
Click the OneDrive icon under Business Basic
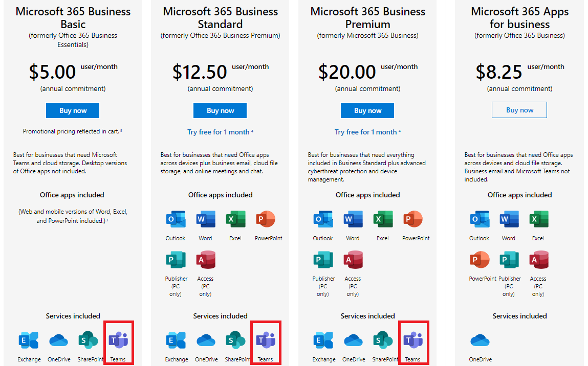pyautogui.click(x=58, y=340)
